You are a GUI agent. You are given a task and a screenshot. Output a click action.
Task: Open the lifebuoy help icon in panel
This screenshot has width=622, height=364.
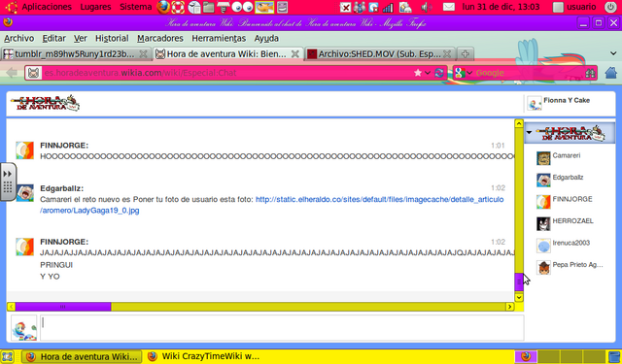click(x=178, y=7)
